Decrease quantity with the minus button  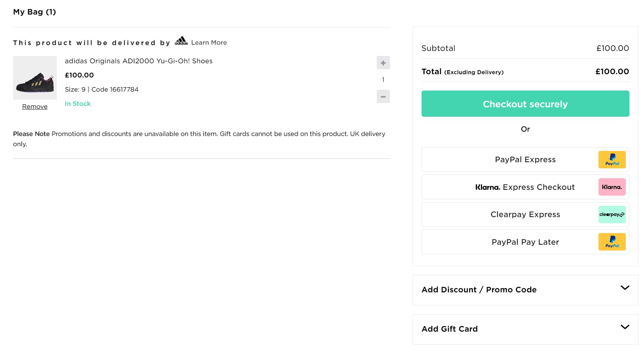383,96
